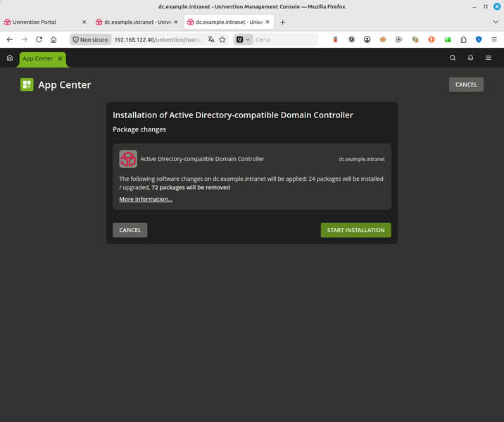
Task: Open the notifications bell
Action: point(471,58)
